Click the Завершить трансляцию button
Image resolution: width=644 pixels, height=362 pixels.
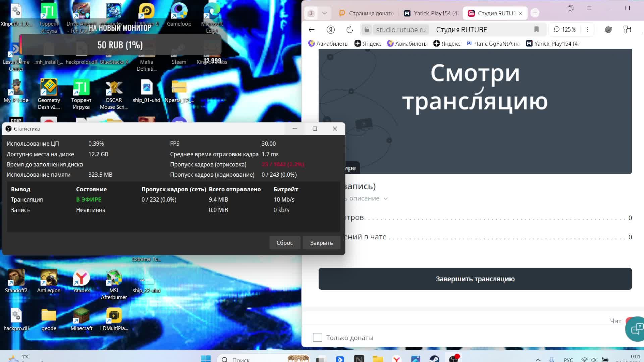475,279
